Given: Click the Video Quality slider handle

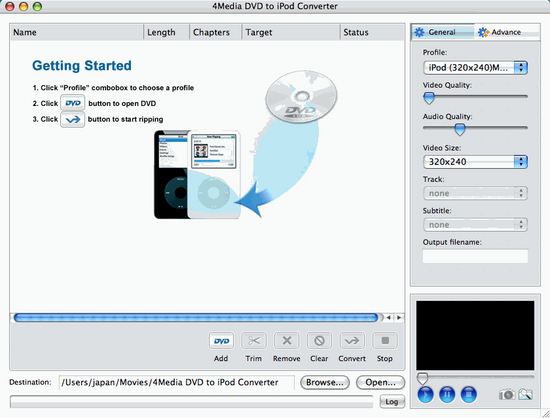Looking at the screenshot, I should coord(429,98).
